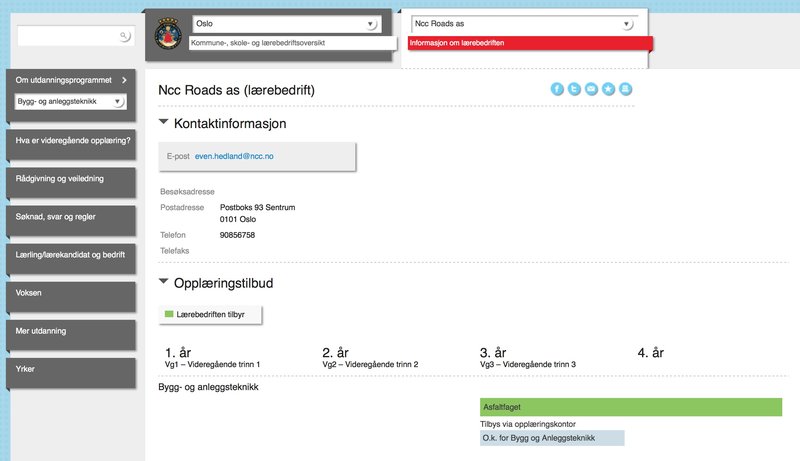Click the Oslo coat of arms emblem
The height and width of the screenshot is (461, 800).
168,34
